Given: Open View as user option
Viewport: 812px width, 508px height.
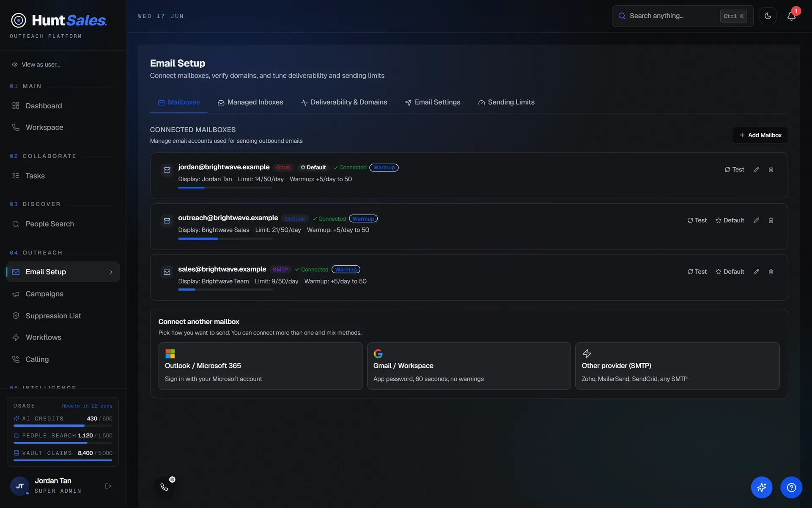Looking at the screenshot, I should tap(36, 64).
